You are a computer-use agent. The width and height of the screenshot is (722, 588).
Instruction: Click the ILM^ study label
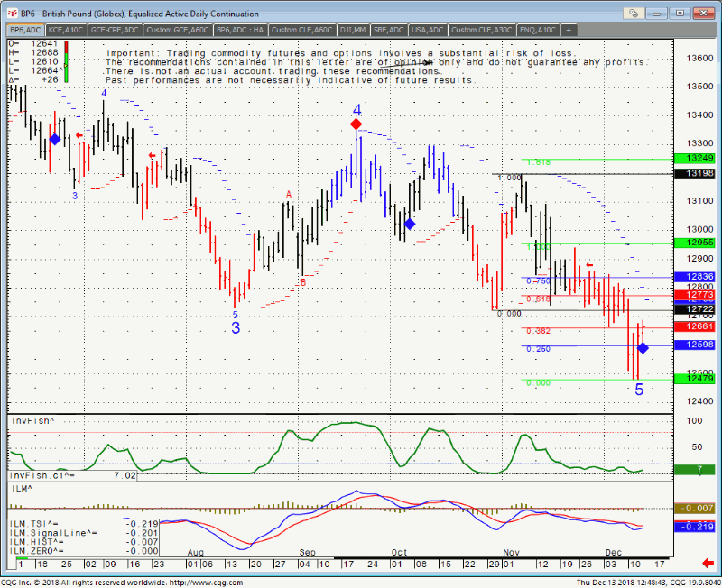tap(20, 488)
